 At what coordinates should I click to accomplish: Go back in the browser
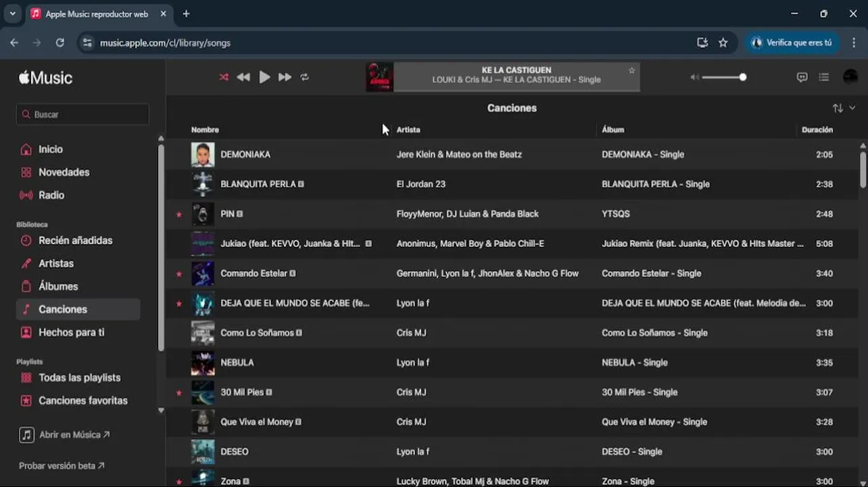(x=14, y=43)
